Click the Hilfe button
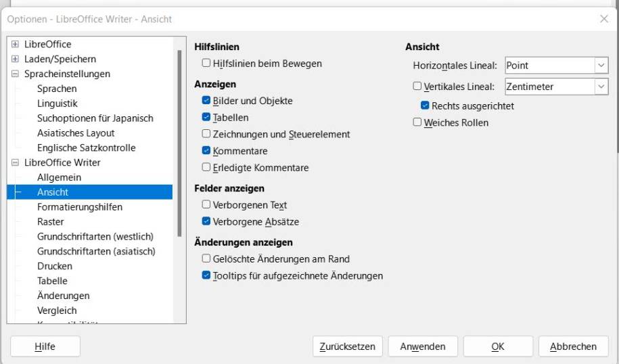 [x=45, y=346]
